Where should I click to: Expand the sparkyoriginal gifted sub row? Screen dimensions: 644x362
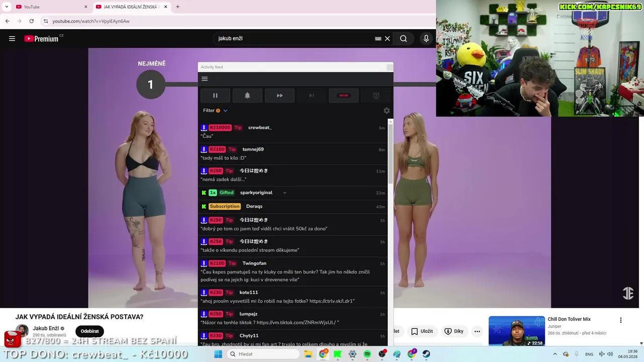tap(285, 193)
